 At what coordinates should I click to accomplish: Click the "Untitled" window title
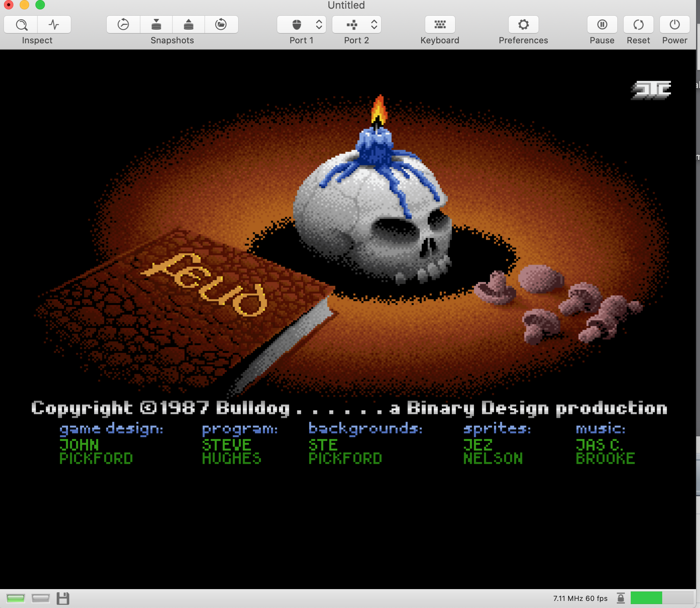[346, 5]
